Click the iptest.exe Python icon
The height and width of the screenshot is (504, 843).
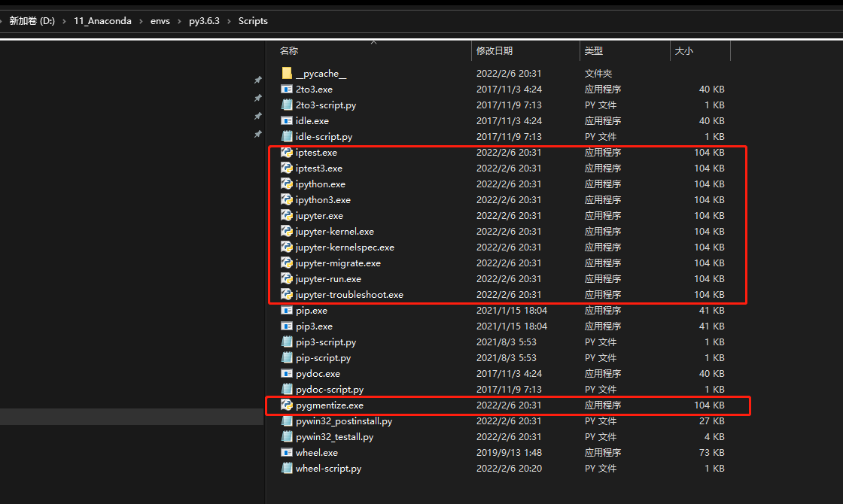pyautogui.click(x=287, y=152)
